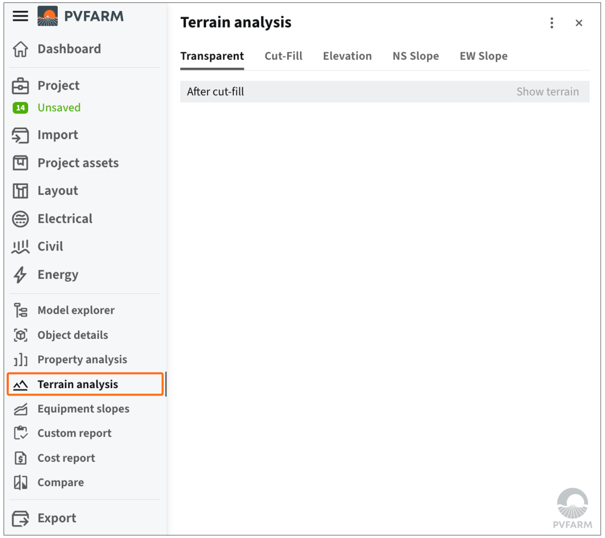
Task: Select the EW Slope tab
Action: pyautogui.click(x=483, y=56)
